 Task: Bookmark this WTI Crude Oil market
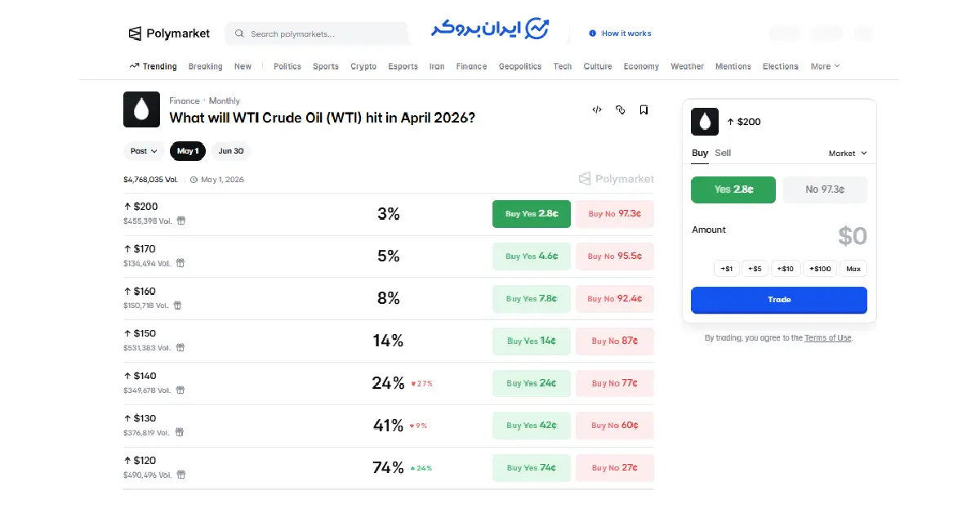(644, 109)
